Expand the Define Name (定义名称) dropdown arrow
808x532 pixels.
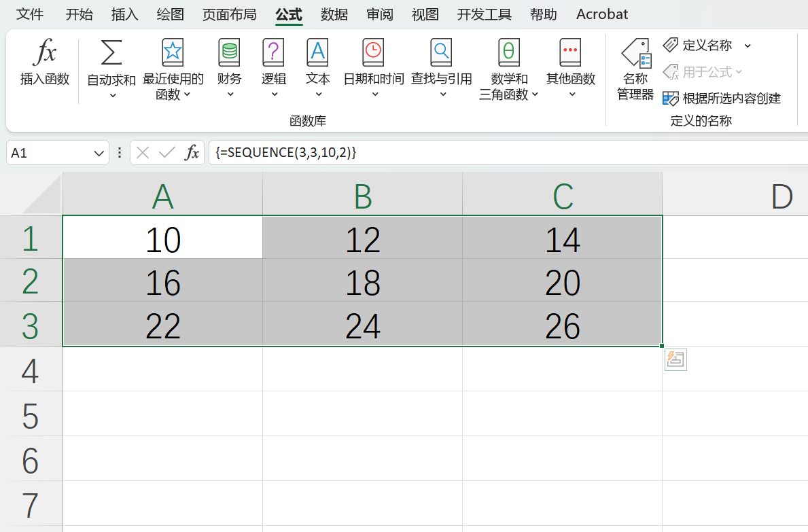point(748,46)
